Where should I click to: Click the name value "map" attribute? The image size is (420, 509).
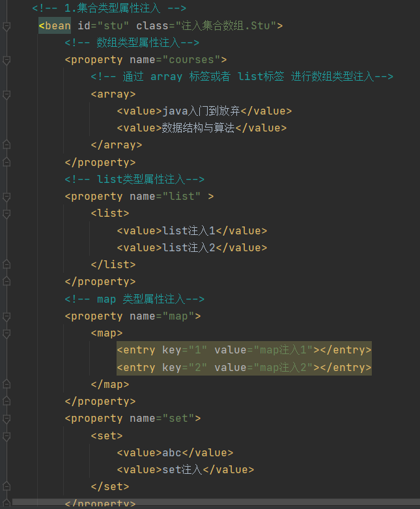click(178, 316)
